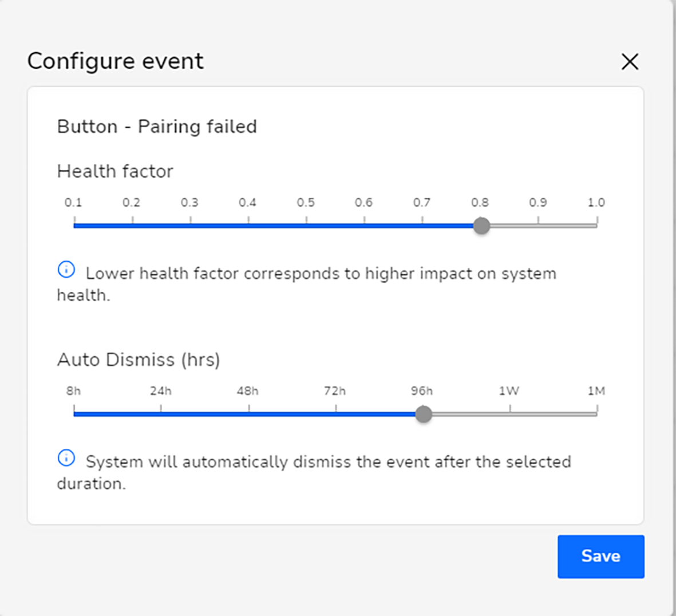Screen dimensions: 676x616
Task: Click the Save button
Action: tap(600, 556)
